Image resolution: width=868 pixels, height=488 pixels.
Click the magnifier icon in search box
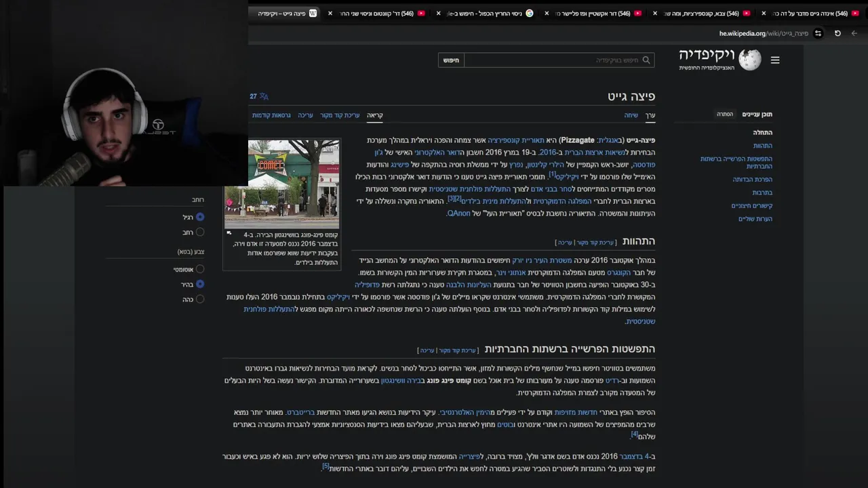(646, 60)
